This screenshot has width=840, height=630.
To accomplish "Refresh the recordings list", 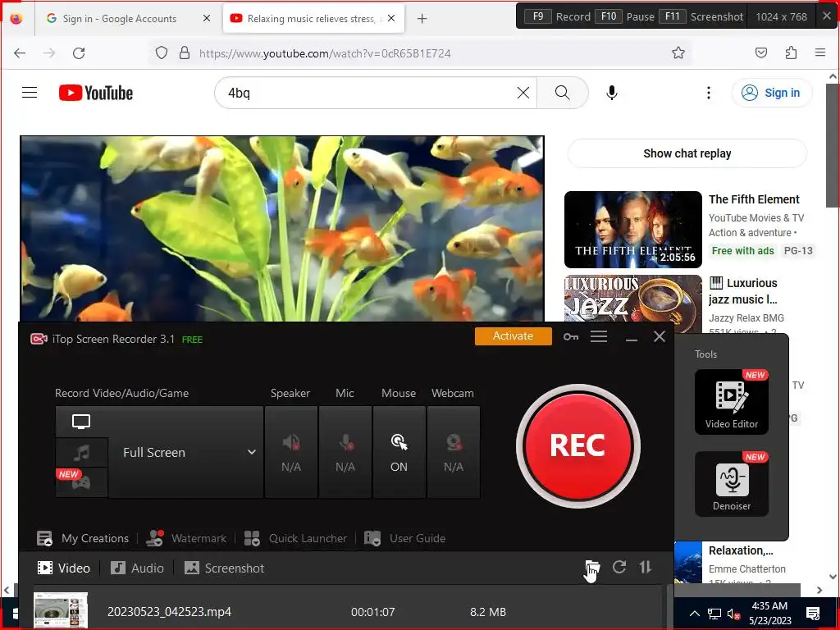I will [x=619, y=567].
